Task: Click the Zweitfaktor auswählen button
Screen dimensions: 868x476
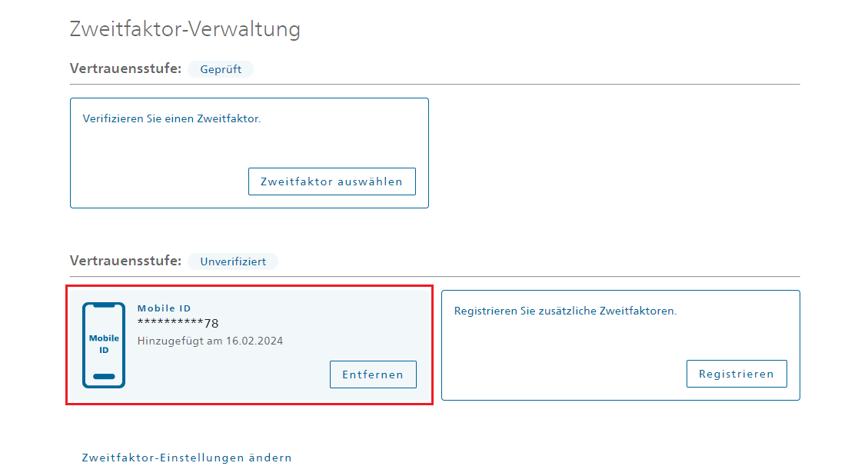Action: pos(331,181)
